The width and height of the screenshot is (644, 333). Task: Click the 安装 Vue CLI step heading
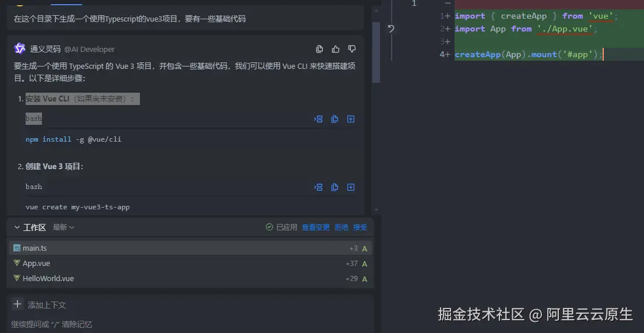tap(83, 99)
